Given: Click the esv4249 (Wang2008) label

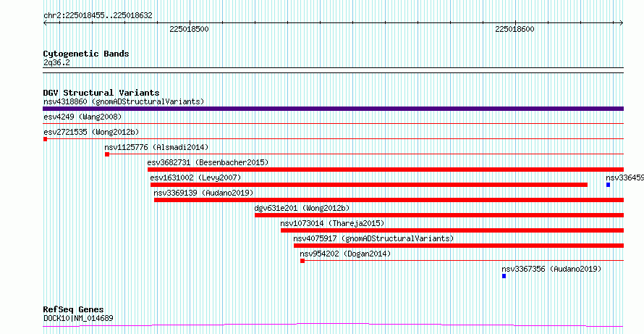Looking at the screenshot, I should (82, 117).
